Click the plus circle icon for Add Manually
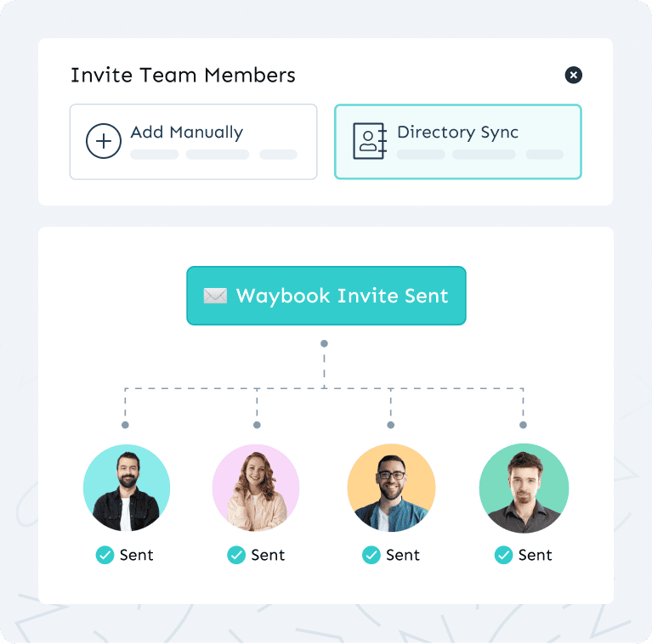This screenshot has height=644, width=652. tap(104, 141)
